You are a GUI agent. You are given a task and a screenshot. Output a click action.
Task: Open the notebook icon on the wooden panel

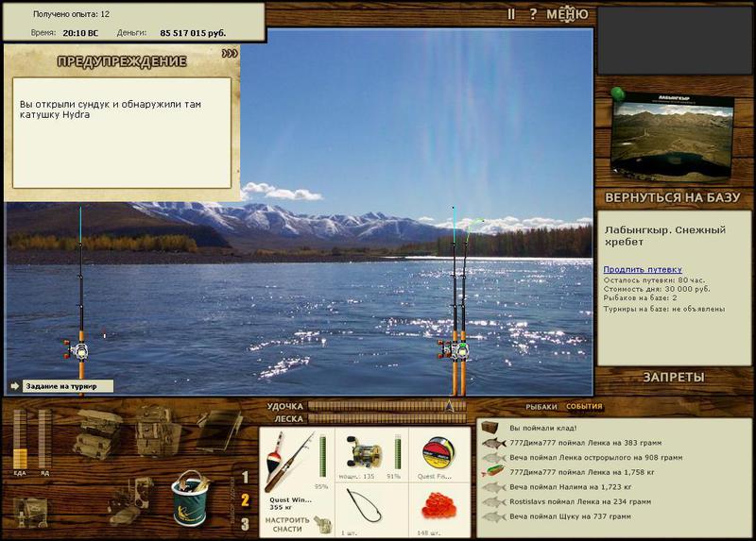click(219, 431)
